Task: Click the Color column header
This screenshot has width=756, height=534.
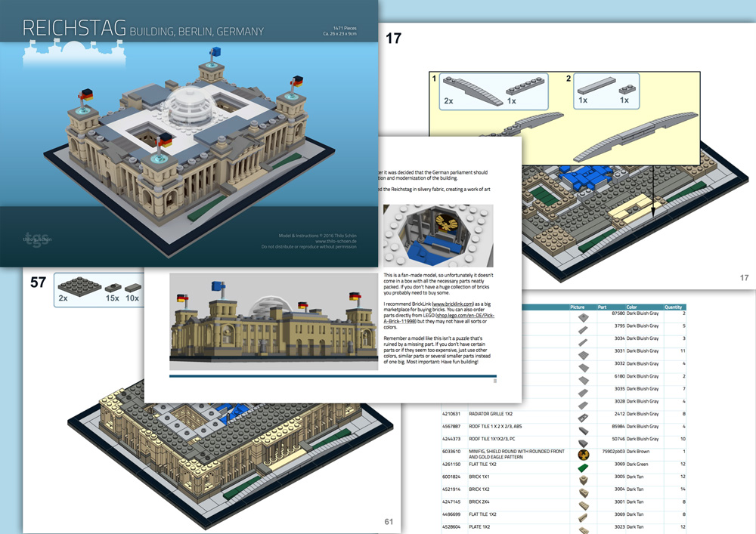Action: pos(631,307)
